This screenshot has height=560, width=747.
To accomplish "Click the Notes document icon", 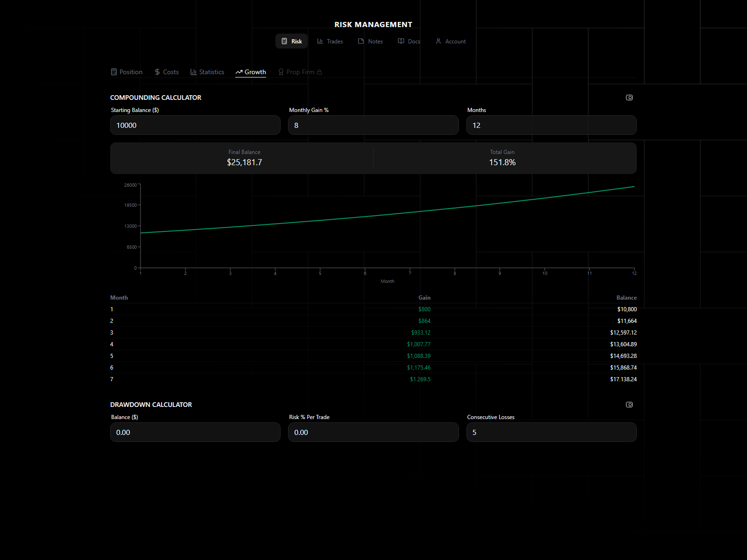I will click(x=360, y=42).
